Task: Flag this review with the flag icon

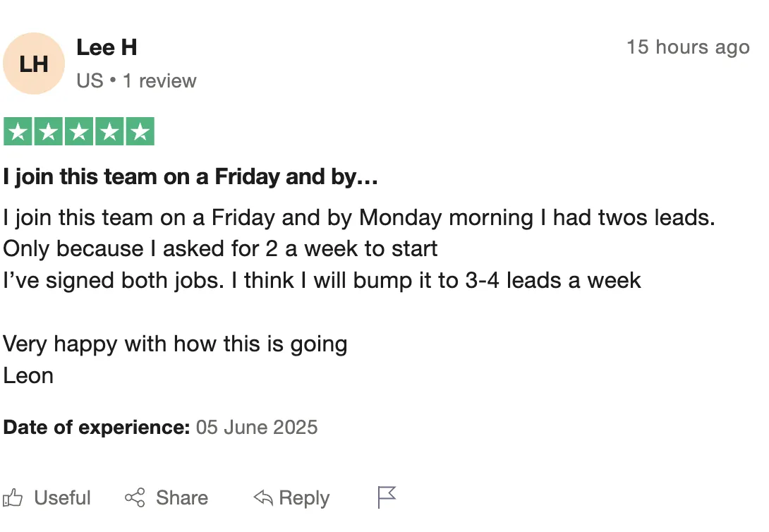Action: pos(387,497)
